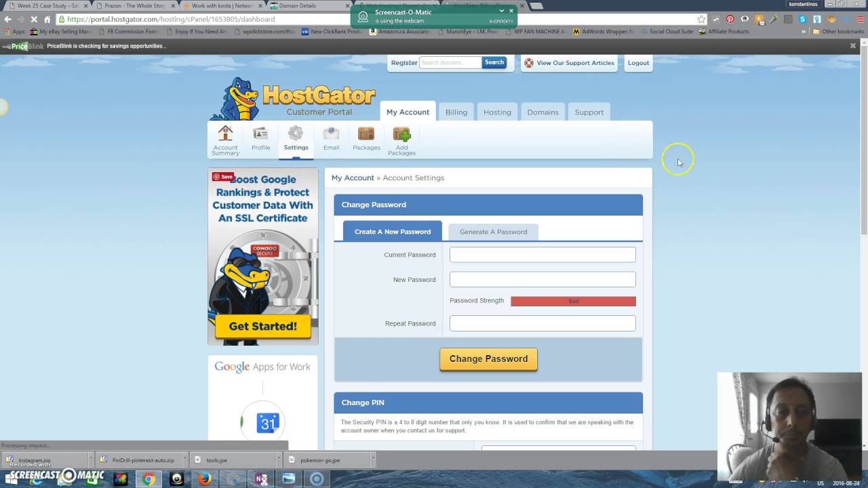Click the browser home icon

point(47,19)
